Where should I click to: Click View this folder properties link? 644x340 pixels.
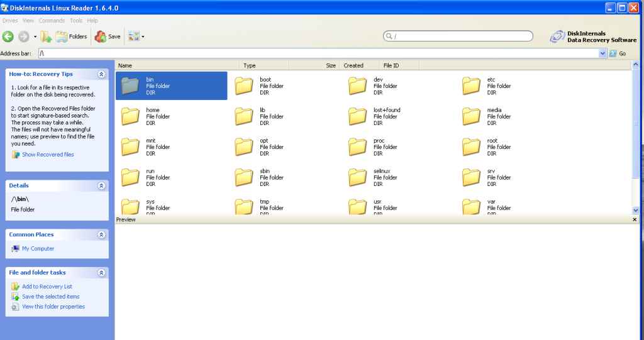pos(53,306)
